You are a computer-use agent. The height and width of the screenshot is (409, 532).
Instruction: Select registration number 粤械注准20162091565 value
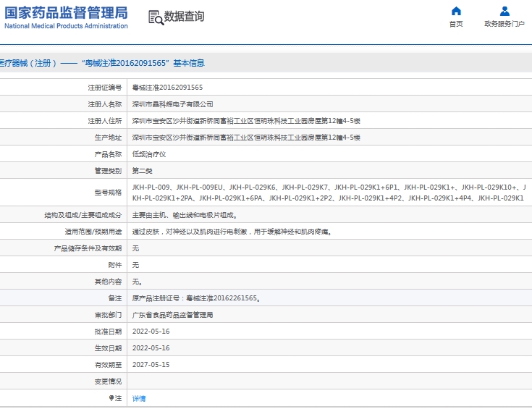(x=167, y=88)
